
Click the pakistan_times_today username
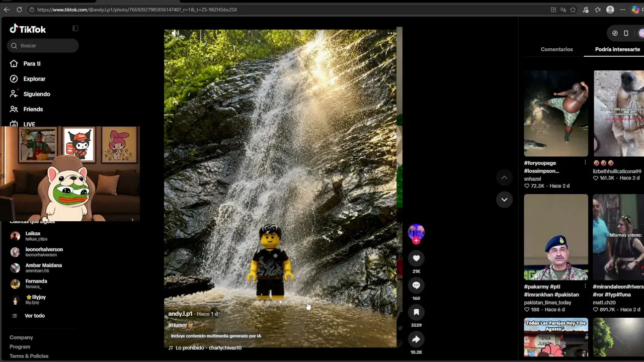point(547,303)
